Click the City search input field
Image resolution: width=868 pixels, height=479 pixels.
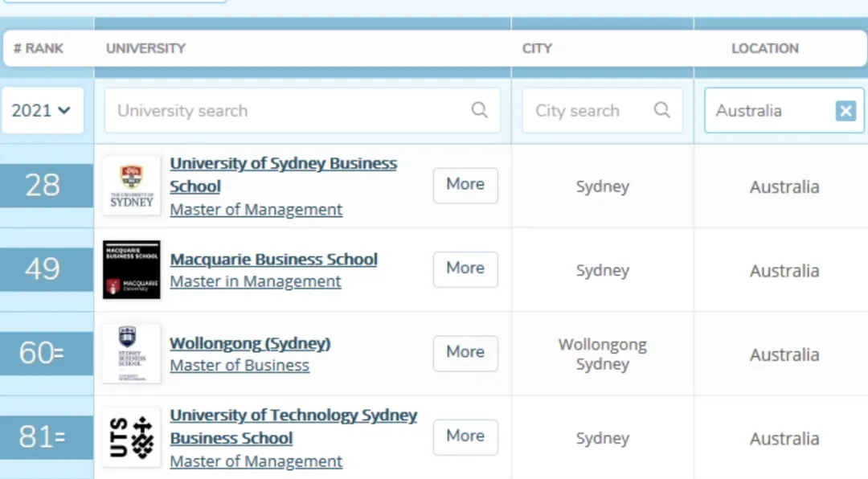tap(602, 110)
